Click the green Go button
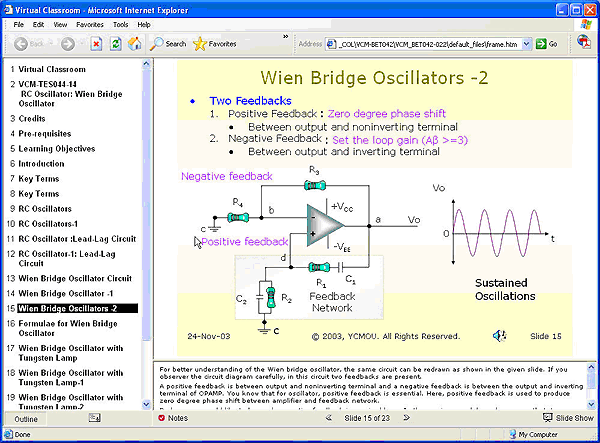This screenshot has height=443, width=600. pyautogui.click(x=546, y=44)
